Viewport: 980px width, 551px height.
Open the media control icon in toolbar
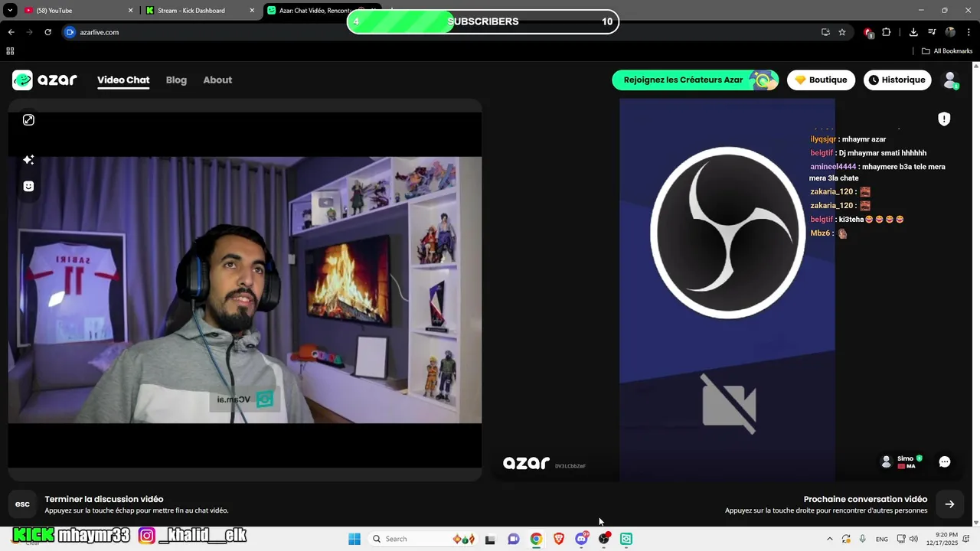pos(932,32)
